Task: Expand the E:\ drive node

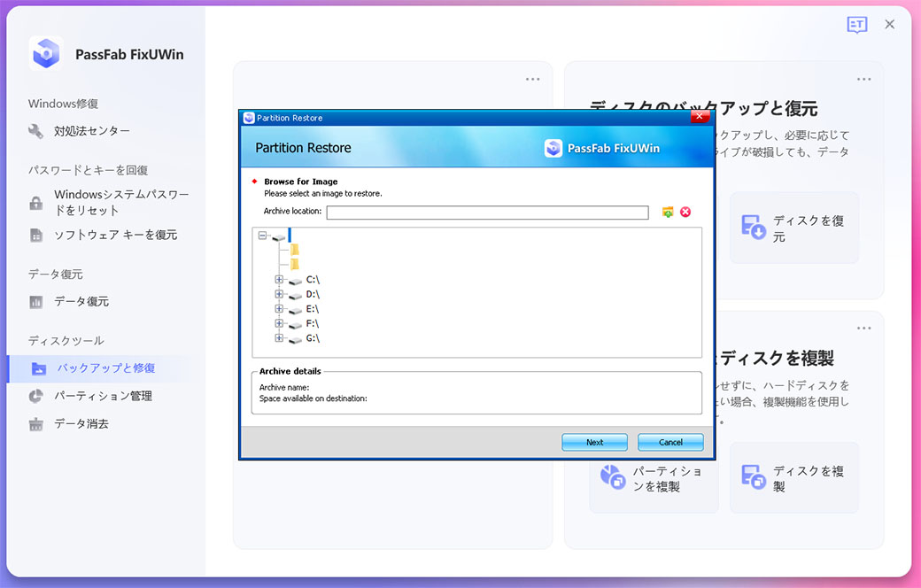Action: pos(280,309)
